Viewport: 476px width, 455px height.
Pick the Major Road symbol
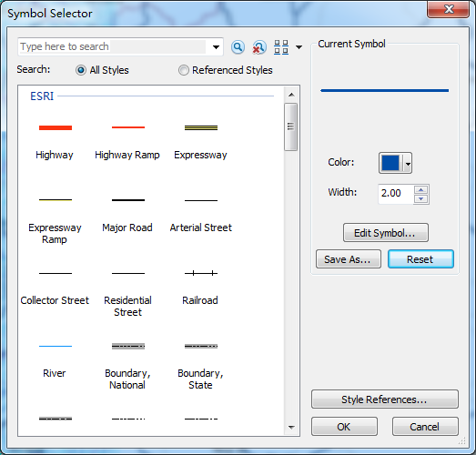pos(127,216)
